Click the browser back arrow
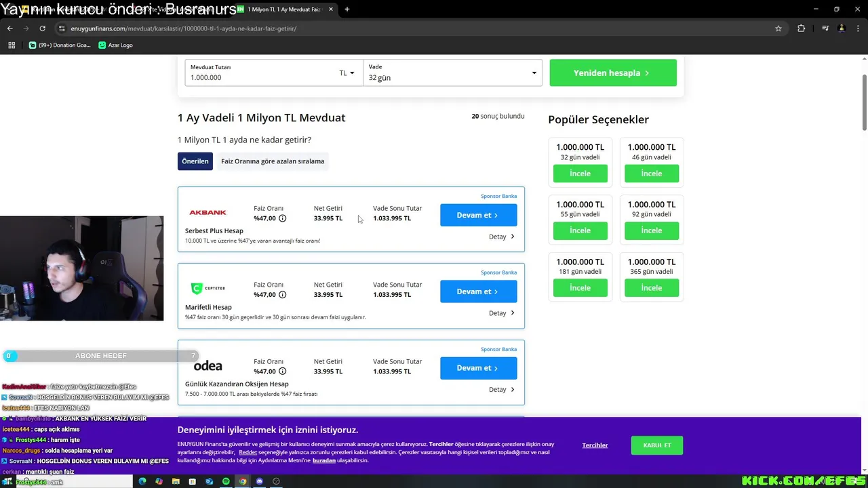The height and width of the screenshot is (488, 868). pyautogui.click(x=9, y=28)
